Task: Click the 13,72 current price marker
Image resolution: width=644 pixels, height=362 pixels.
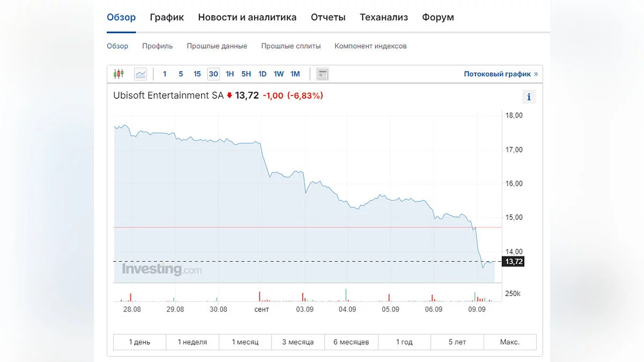Action: click(x=513, y=262)
